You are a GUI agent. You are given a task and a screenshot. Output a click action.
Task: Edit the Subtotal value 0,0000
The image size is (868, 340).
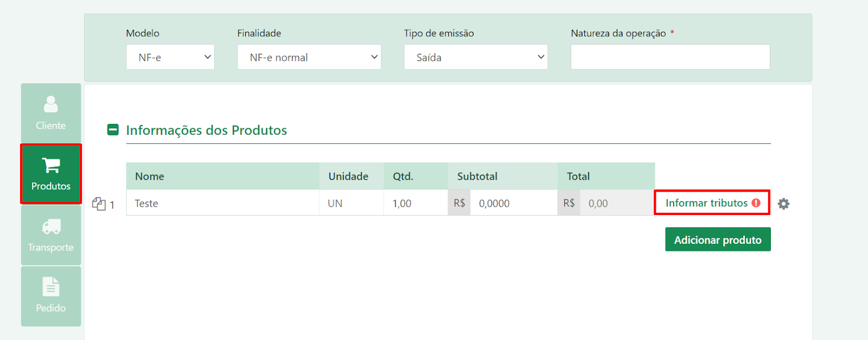[513, 203]
